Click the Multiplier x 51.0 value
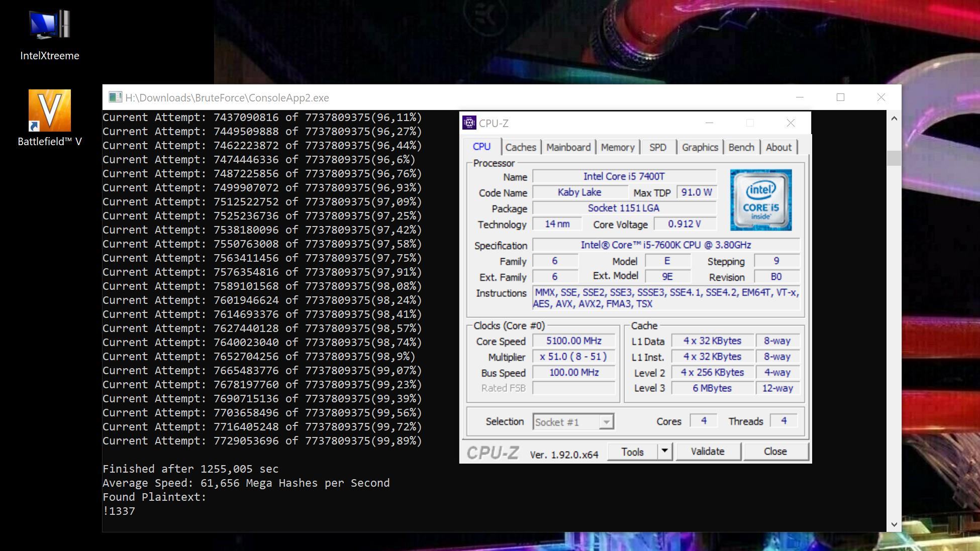 click(x=573, y=357)
